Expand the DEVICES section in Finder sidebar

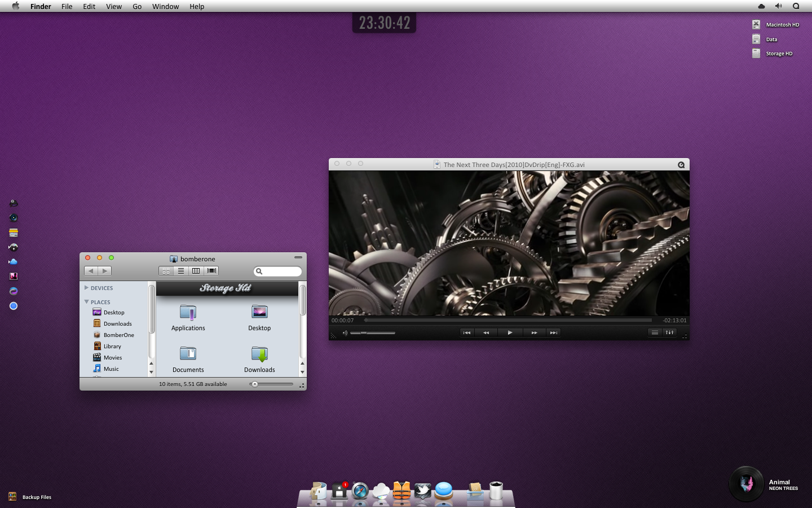[x=86, y=288]
